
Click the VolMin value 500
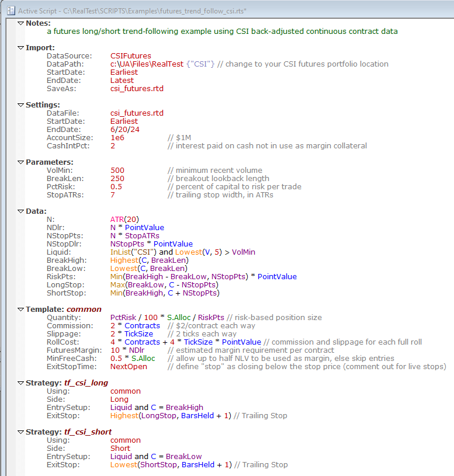click(x=117, y=171)
